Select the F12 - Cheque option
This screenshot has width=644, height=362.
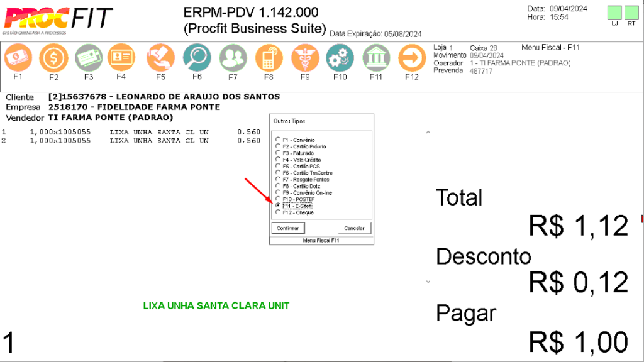click(294, 212)
